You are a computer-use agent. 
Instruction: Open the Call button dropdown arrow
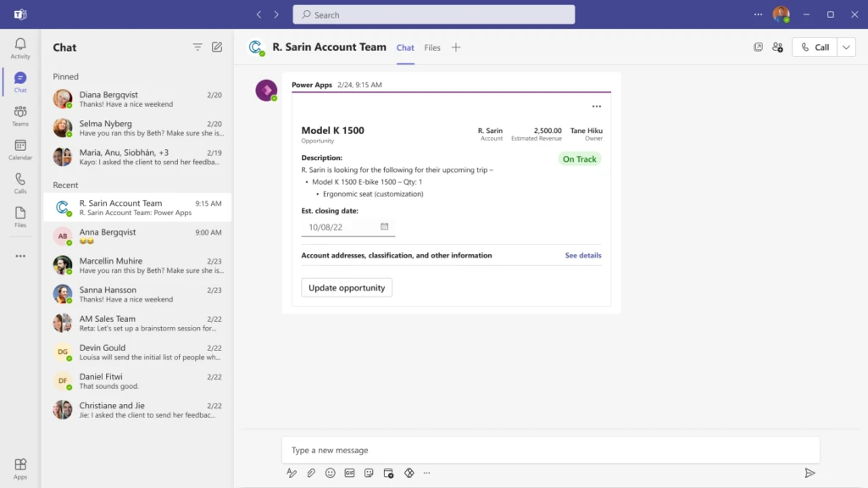pos(845,47)
